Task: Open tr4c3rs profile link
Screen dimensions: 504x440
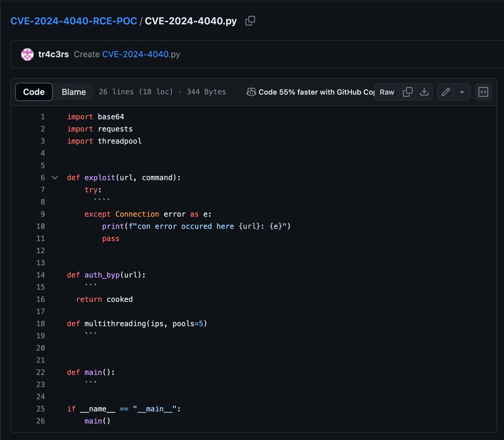Action: point(53,54)
